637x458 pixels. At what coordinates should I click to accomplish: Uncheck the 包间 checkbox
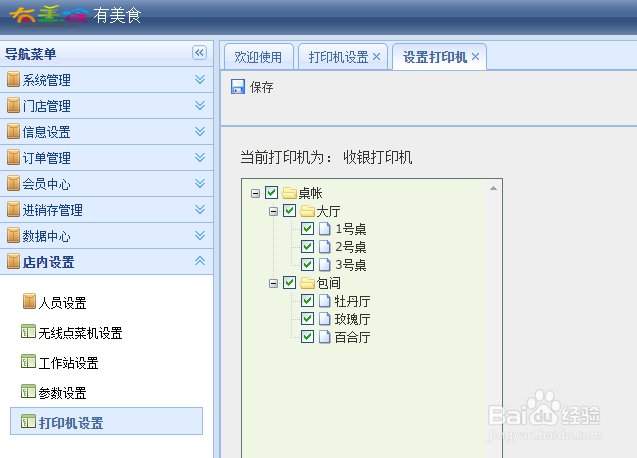click(289, 282)
